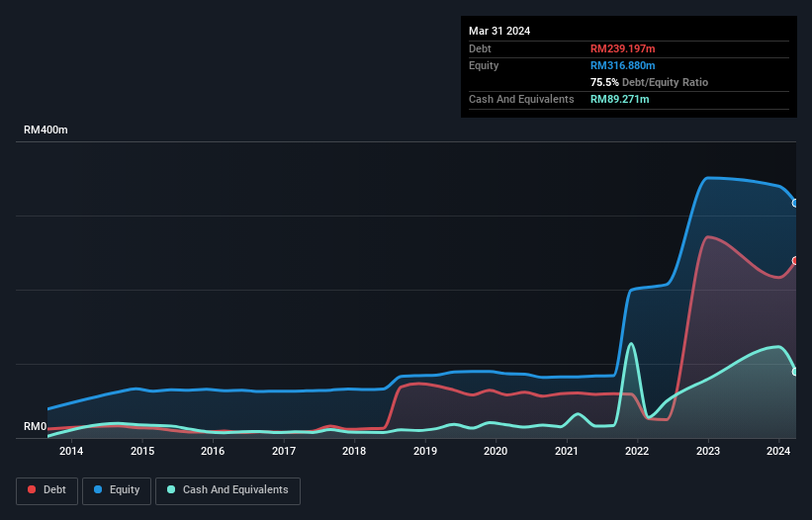
Task: Click the RM400m axis label
Action: coord(45,130)
